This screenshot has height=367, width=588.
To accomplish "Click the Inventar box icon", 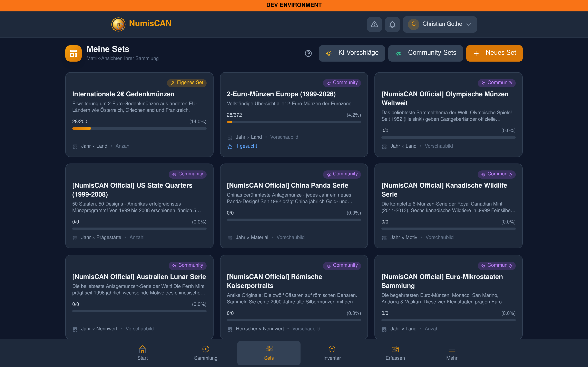I will [x=332, y=349].
